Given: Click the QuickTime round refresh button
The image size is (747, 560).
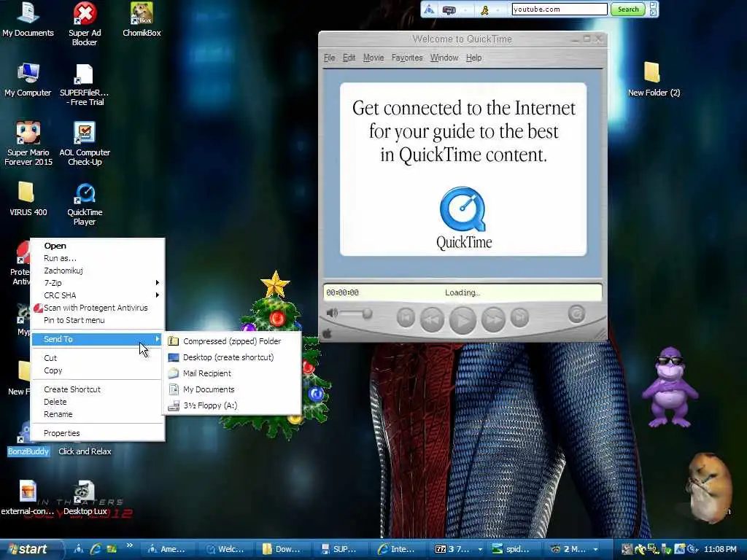Looking at the screenshot, I should [576, 314].
